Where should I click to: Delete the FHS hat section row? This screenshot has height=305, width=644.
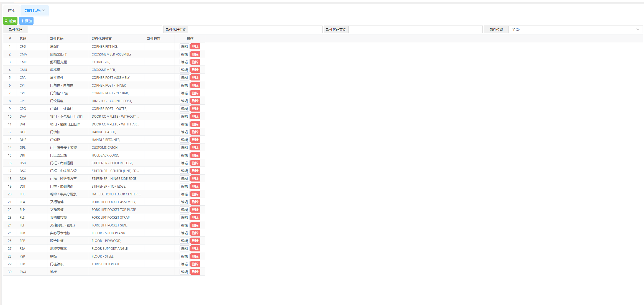coord(195,194)
